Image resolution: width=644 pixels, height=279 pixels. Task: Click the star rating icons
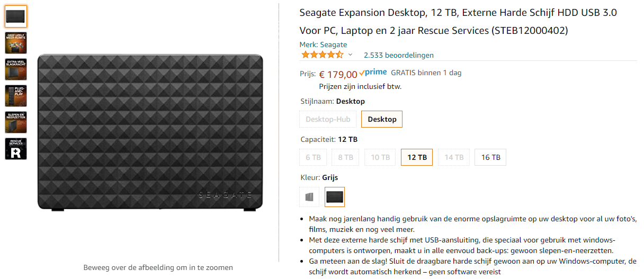(x=322, y=55)
